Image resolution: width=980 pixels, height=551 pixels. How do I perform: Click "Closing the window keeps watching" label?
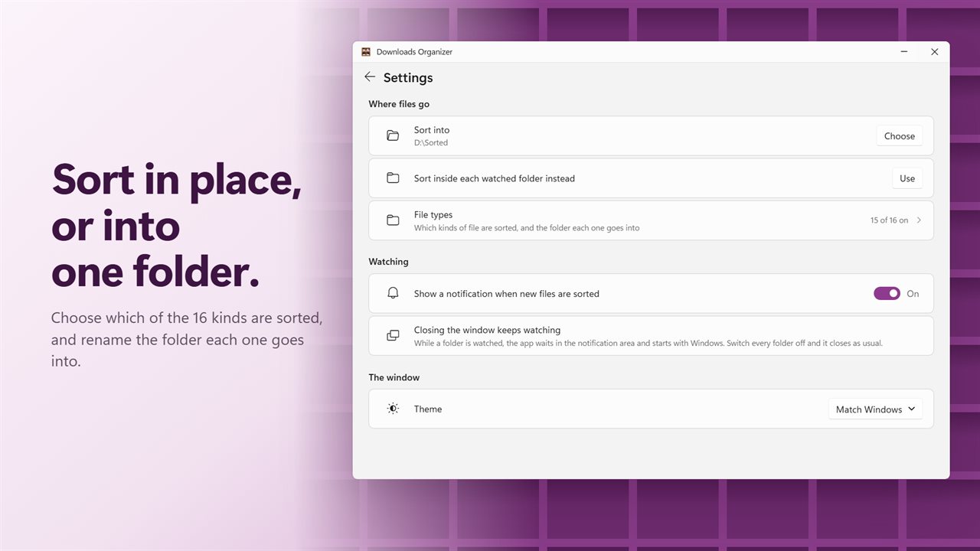pyautogui.click(x=487, y=331)
